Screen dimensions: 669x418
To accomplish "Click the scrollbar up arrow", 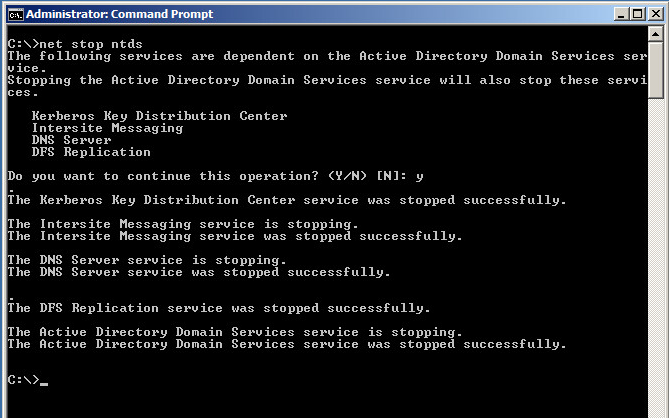I will [655, 34].
